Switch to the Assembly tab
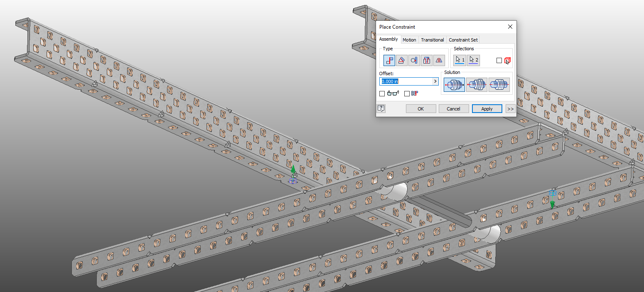This screenshot has height=292, width=644. tap(388, 39)
